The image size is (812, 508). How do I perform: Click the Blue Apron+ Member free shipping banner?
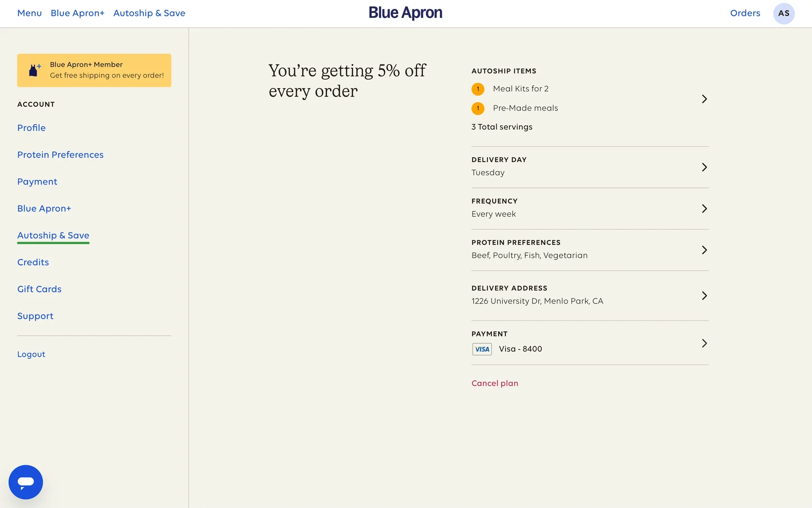(x=94, y=70)
